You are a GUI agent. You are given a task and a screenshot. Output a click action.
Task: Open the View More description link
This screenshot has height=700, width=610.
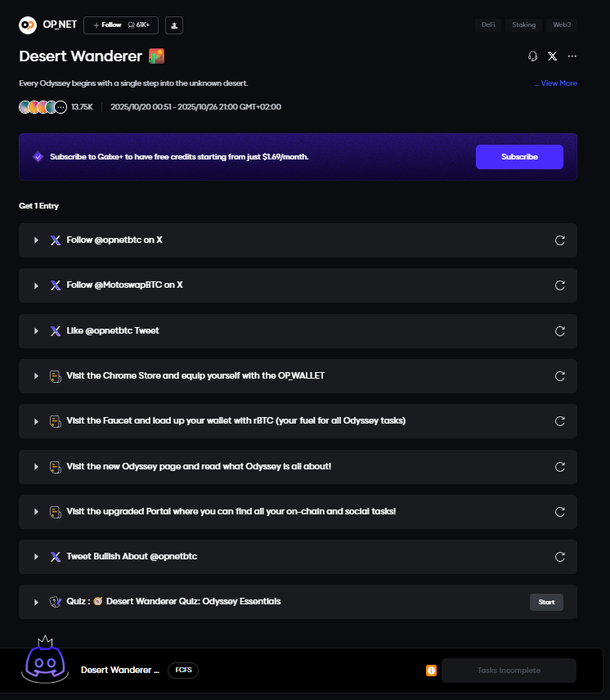[x=556, y=83]
